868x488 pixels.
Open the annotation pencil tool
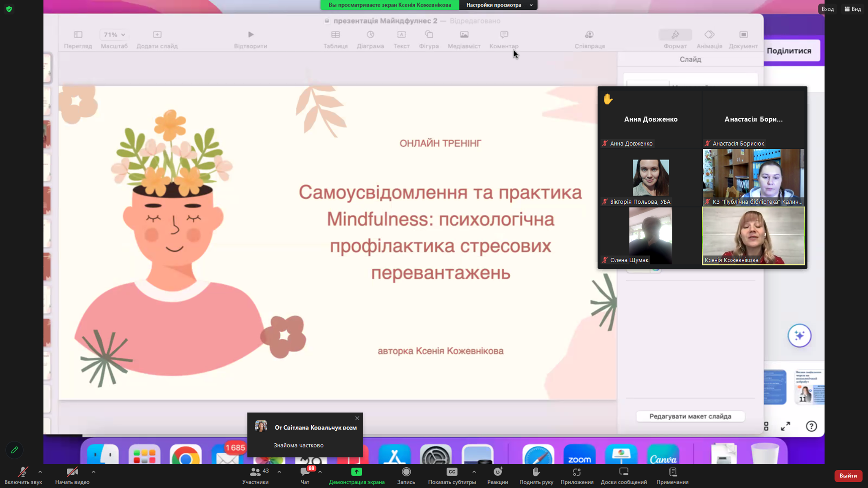pos(14,450)
